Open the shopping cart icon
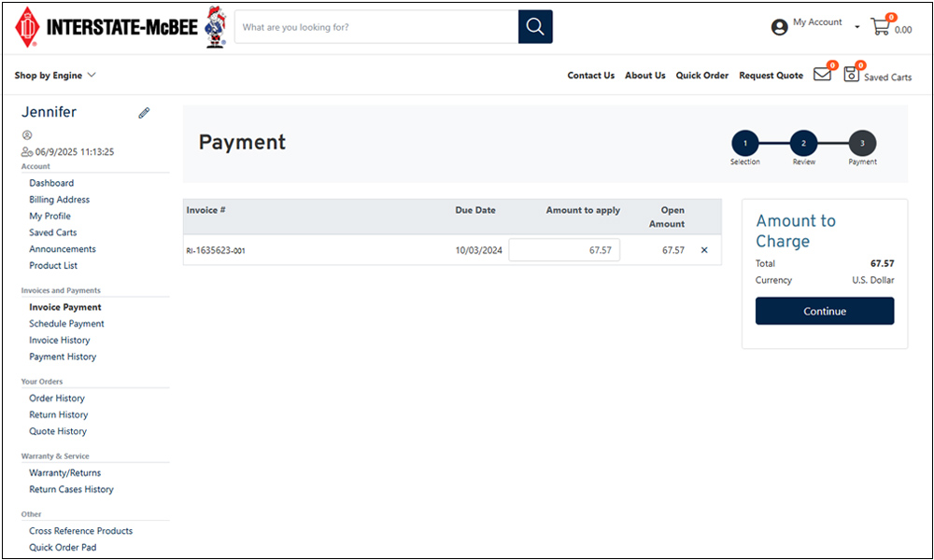Screen dimensions: 934x560 [x=881, y=26]
